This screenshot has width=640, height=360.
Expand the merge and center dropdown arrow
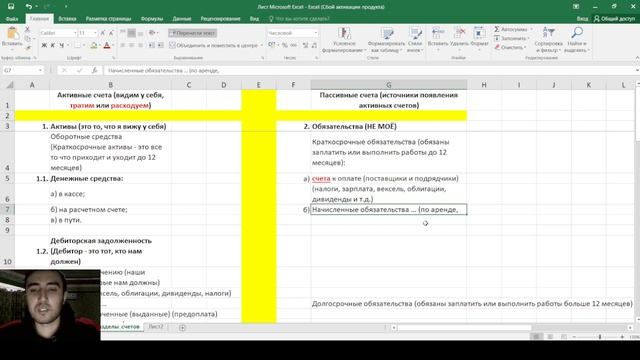[x=262, y=45]
